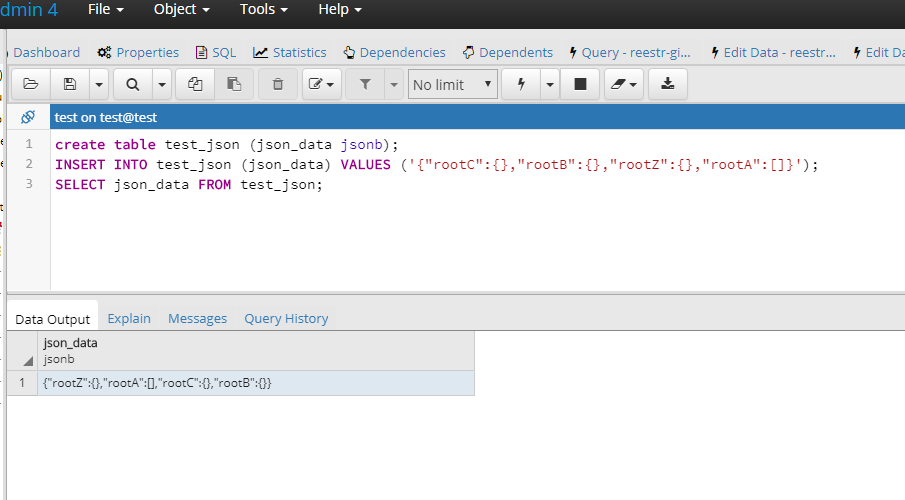This screenshot has width=905, height=500.
Task: Click the Find magnifier icon
Action: [x=133, y=84]
